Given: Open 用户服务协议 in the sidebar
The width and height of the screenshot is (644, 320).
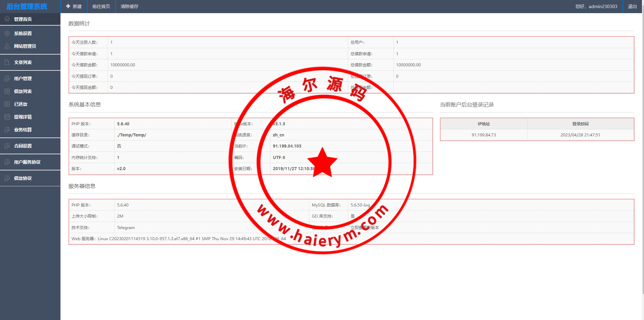Looking at the screenshot, I should pos(27,162).
